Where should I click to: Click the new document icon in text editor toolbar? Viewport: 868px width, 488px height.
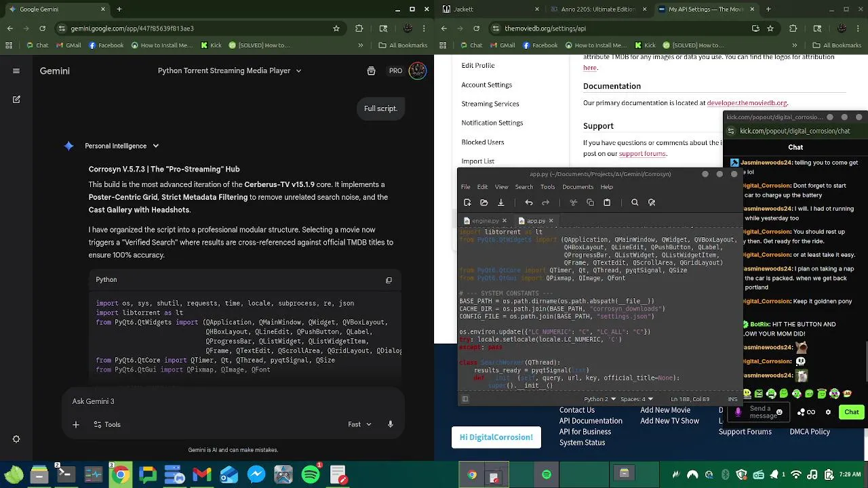pyautogui.click(x=467, y=202)
